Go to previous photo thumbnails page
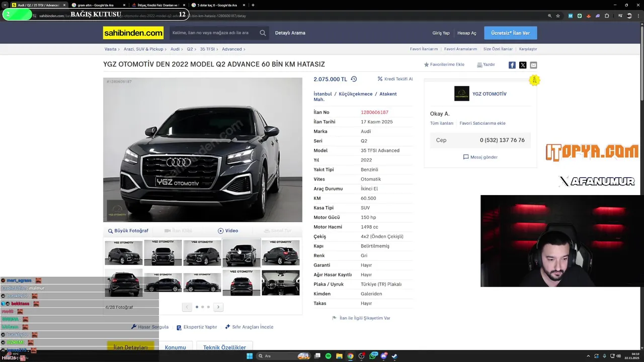 pos(187,307)
